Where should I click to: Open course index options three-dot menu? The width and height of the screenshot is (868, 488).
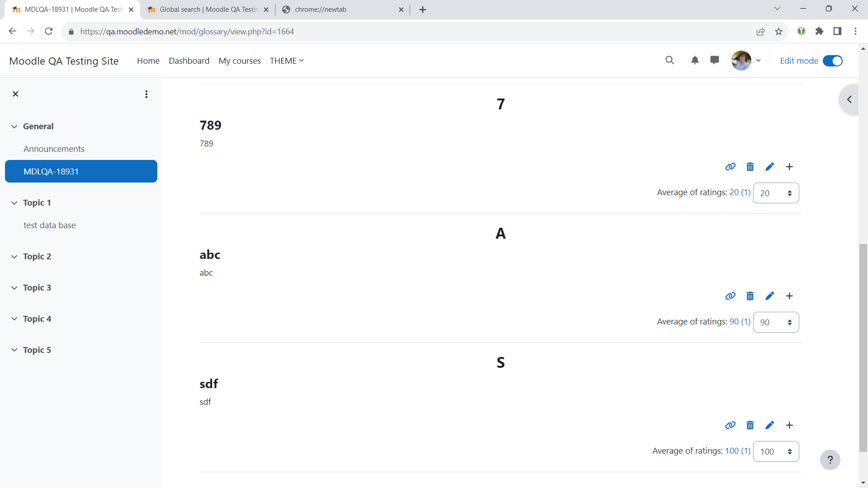point(146,94)
